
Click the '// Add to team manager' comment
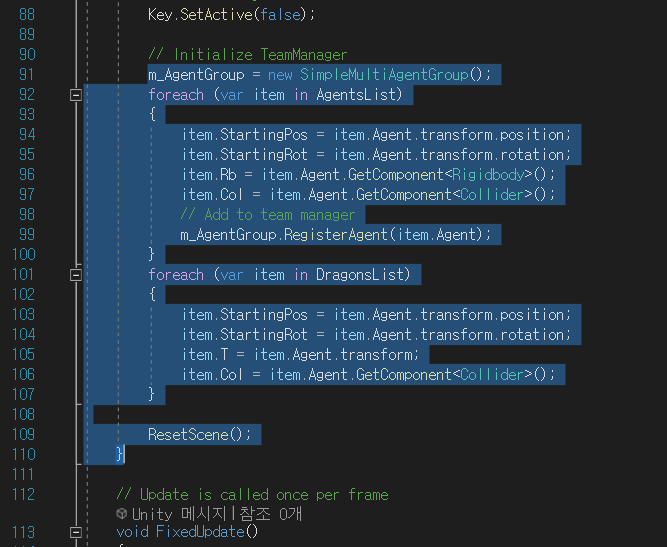(268, 215)
